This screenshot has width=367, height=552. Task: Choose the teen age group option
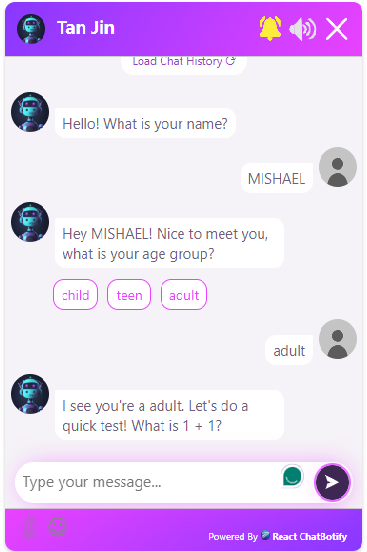[129, 295]
